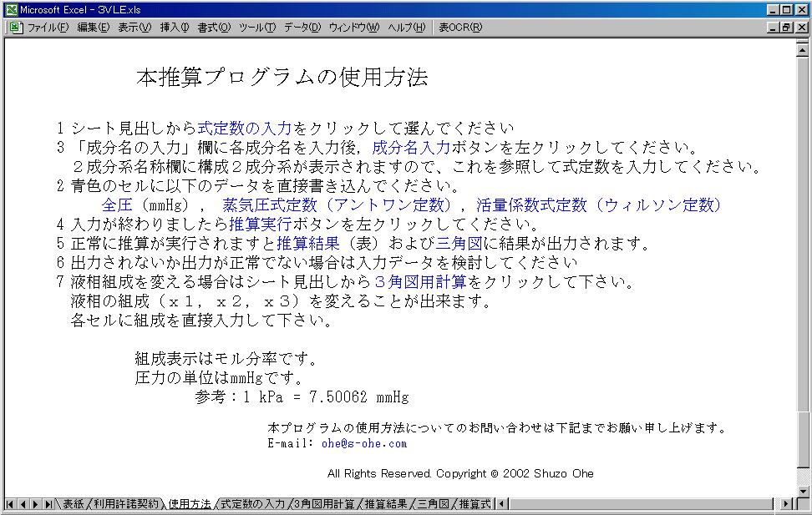Switch to the 利用許諾契約 sheet tab

pyautogui.click(x=126, y=503)
